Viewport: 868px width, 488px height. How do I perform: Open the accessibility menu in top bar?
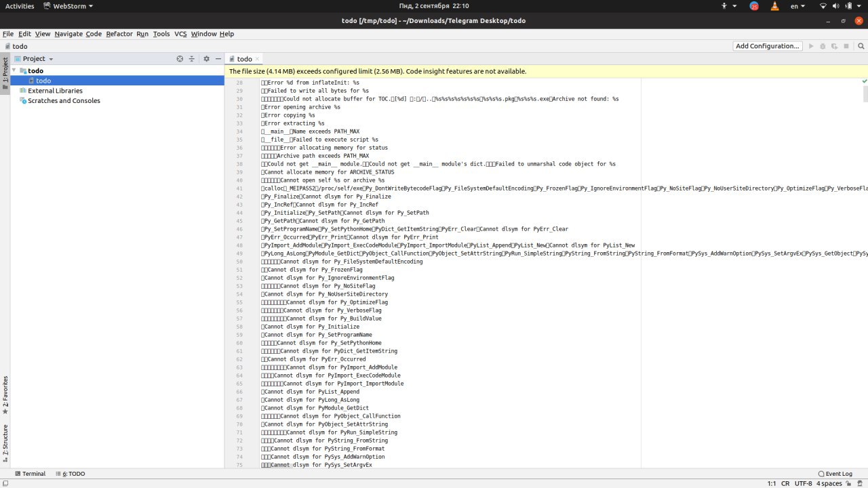pyautogui.click(x=728, y=6)
